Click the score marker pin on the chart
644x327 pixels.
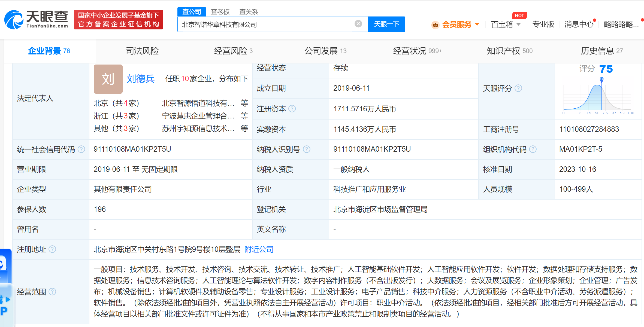[x=601, y=80]
